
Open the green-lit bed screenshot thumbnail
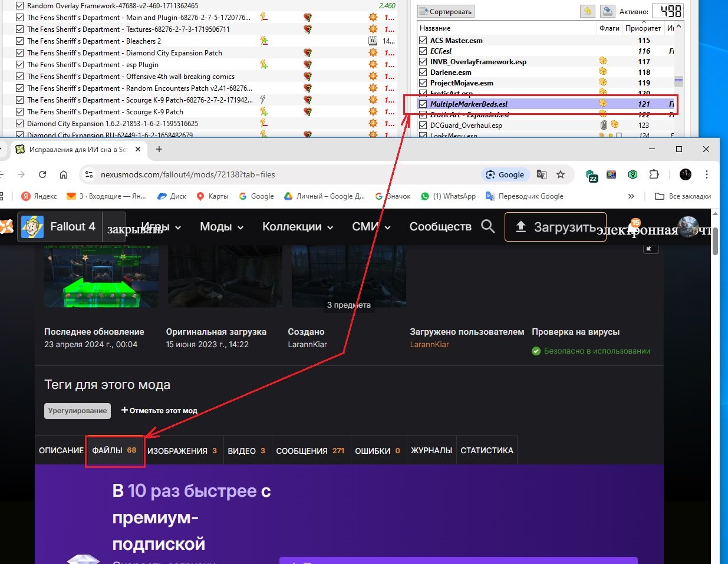coord(101,277)
